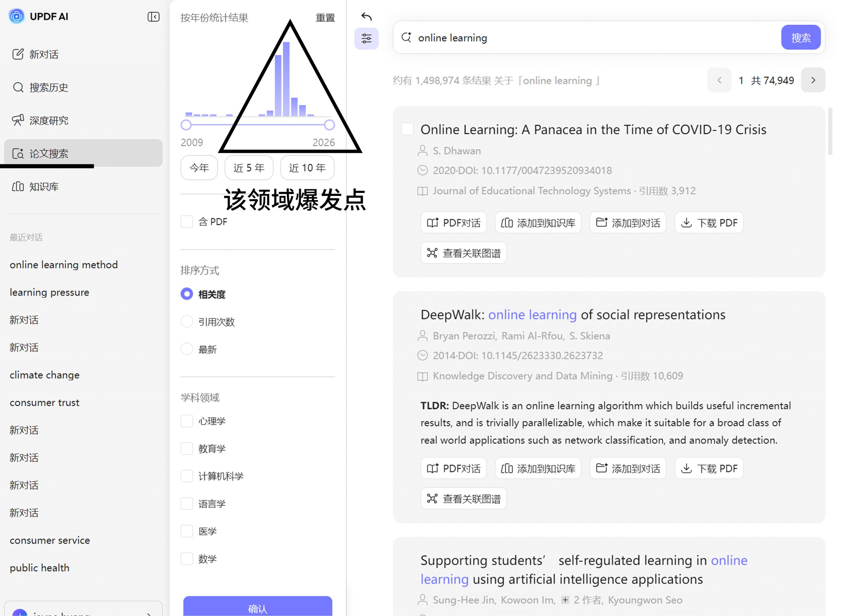842x616 pixels.
Task: Check the 计算机科学 subject filter
Action: tap(187, 476)
